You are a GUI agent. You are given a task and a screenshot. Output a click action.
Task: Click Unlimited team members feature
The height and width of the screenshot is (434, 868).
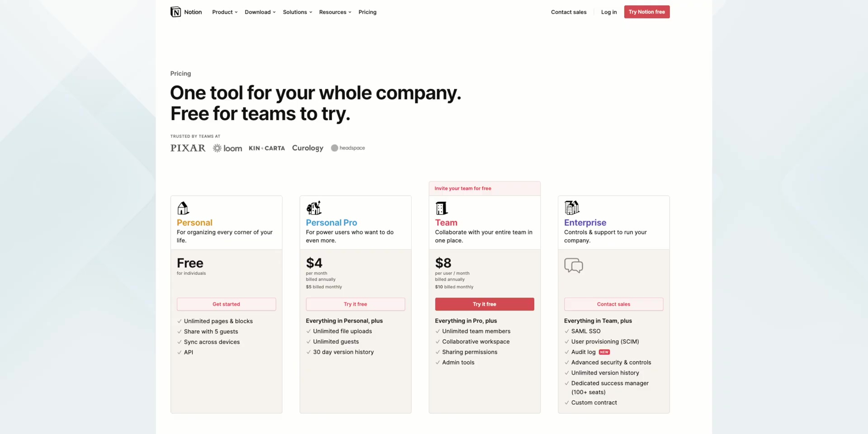[x=476, y=331]
